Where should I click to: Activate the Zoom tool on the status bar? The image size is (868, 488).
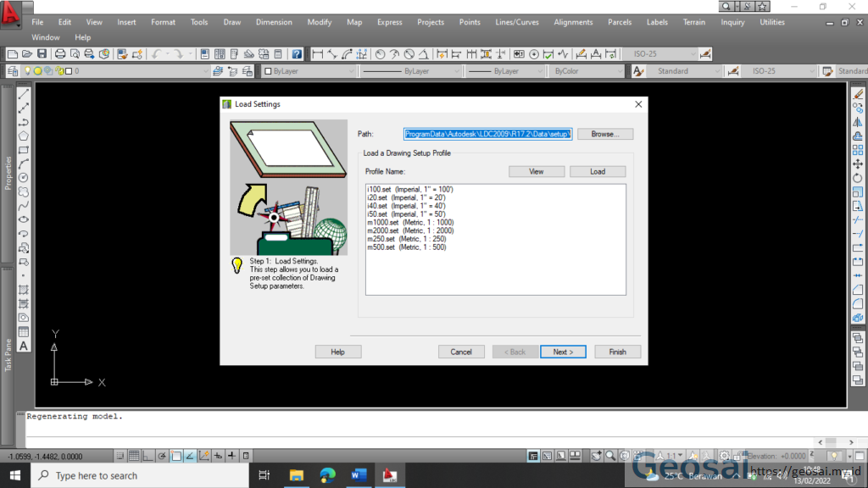click(x=611, y=456)
